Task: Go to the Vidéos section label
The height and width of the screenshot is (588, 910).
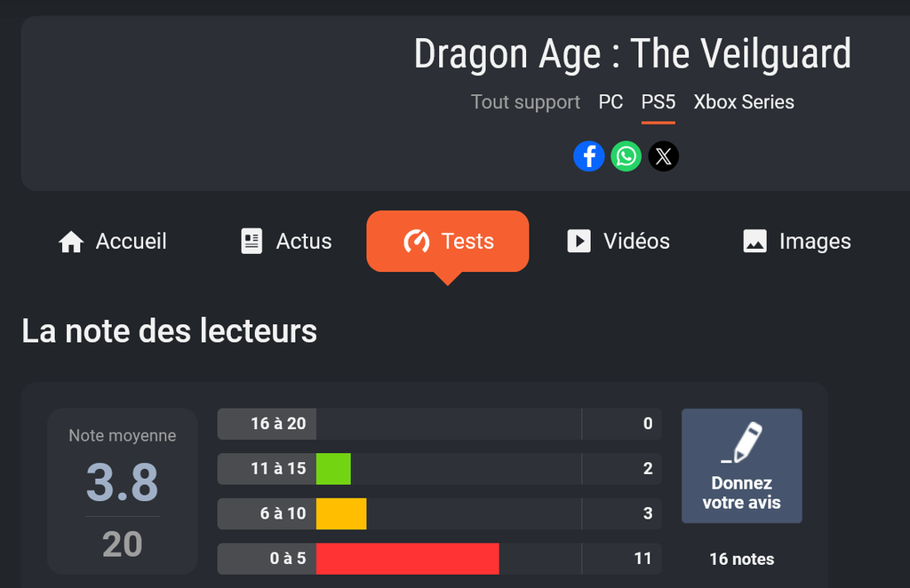Action: pyautogui.click(x=636, y=242)
